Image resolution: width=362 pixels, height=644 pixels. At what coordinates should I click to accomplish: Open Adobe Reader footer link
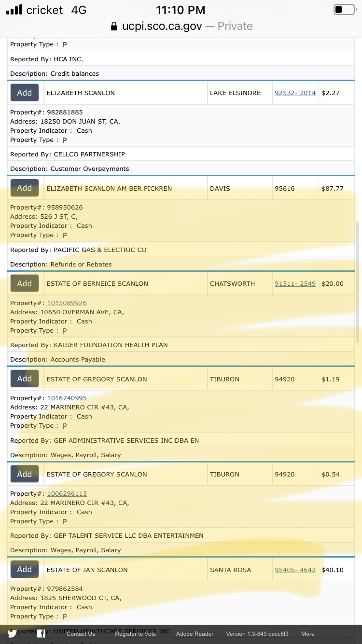(195, 634)
